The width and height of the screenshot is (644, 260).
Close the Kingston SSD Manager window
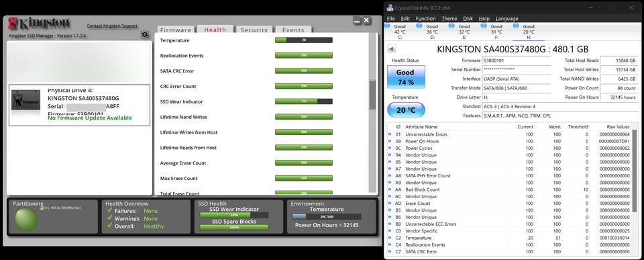pos(366,21)
